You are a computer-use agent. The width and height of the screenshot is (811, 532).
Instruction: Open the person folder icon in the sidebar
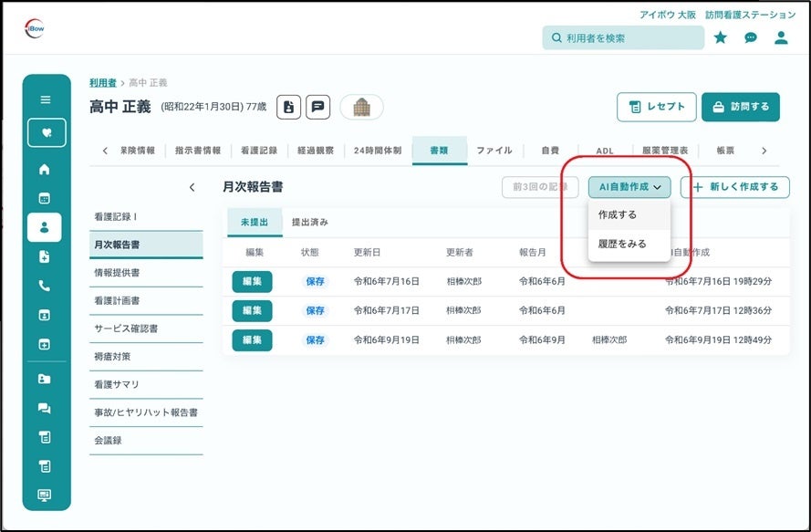pyautogui.click(x=45, y=379)
